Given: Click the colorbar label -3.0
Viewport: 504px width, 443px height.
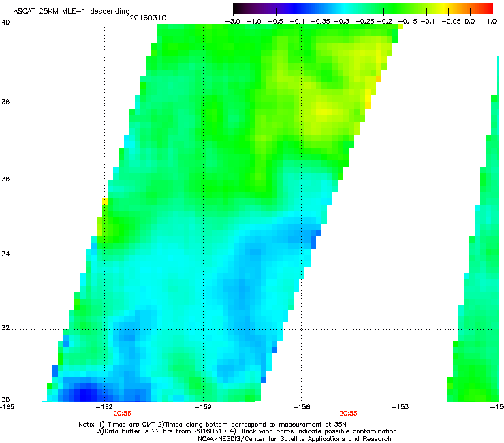Looking at the screenshot, I should [232, 22].
